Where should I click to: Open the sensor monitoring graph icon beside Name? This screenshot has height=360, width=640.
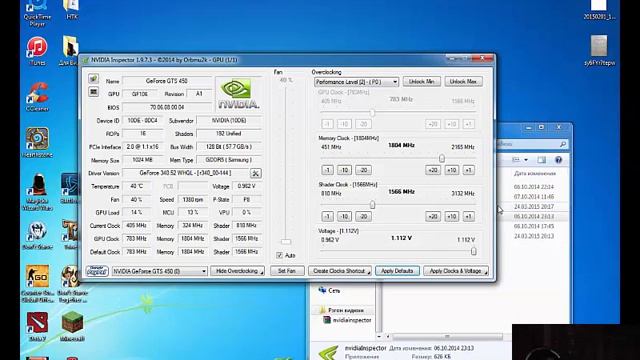coord(93,79)
